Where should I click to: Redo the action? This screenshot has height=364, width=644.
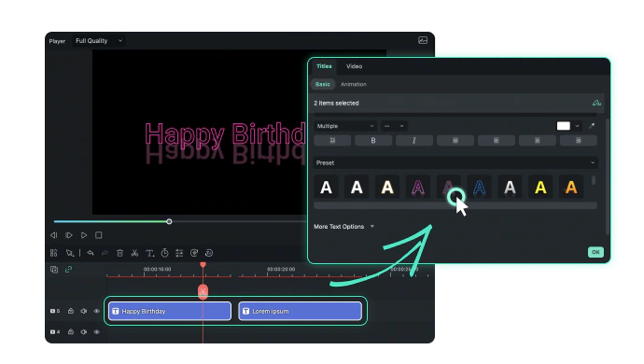105,253
